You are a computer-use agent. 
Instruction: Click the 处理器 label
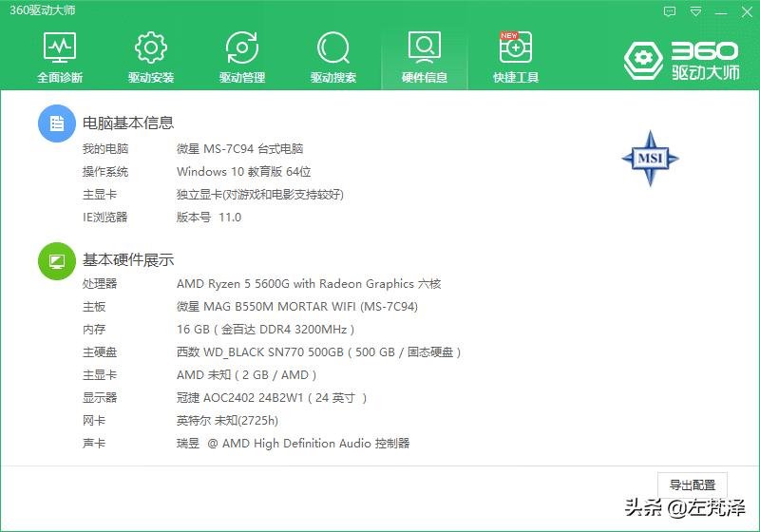(x=100, y=283)
